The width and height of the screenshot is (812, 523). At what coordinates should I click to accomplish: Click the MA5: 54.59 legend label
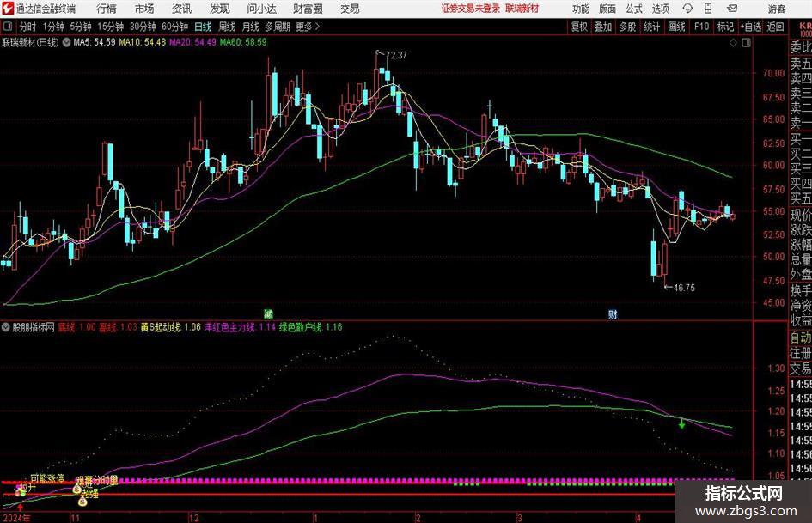point(95,42)
